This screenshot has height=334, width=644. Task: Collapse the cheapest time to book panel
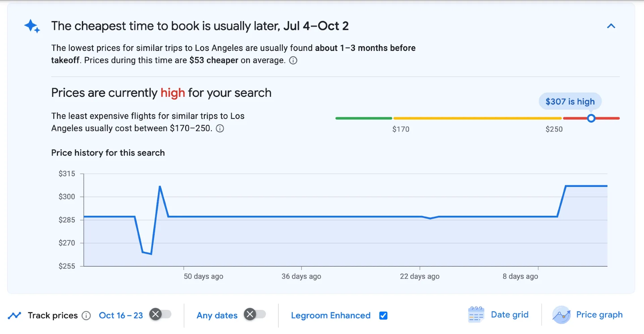tap(611, 26)
